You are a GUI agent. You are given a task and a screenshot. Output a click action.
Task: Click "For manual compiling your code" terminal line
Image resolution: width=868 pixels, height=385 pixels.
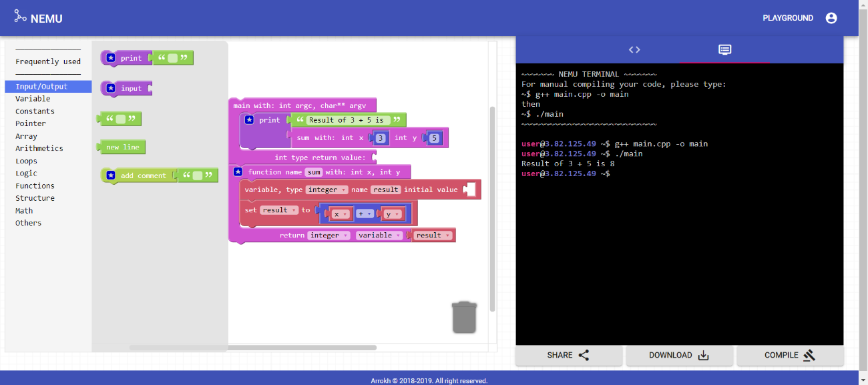(x=624, y=84)
